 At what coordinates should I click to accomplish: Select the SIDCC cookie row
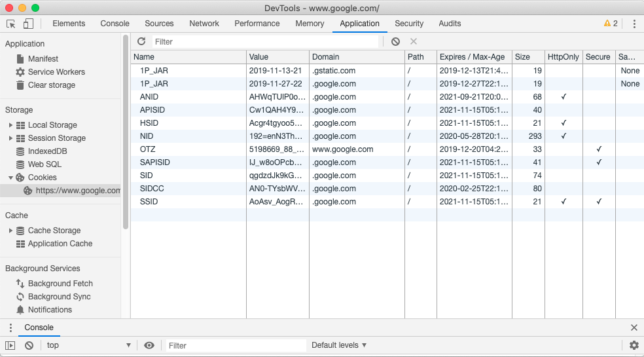(x=387, y=189)
